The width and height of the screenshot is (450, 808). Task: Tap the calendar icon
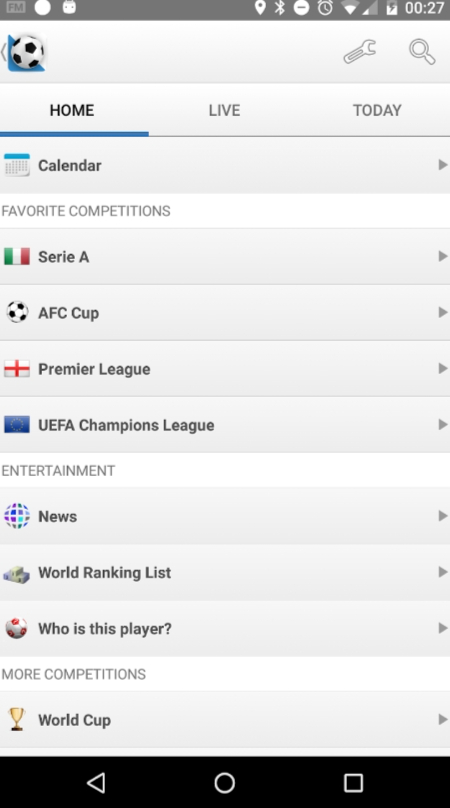17,165
